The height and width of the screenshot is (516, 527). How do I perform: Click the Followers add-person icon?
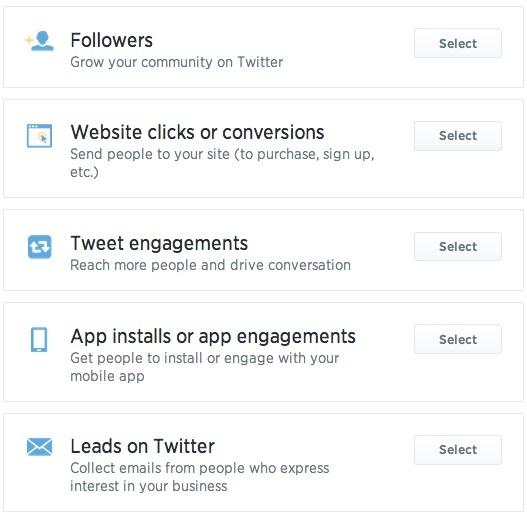click(40, 41)
